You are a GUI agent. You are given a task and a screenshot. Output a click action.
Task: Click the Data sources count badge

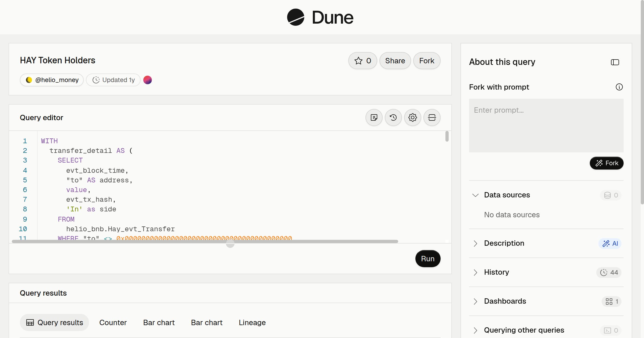(611, 195)
